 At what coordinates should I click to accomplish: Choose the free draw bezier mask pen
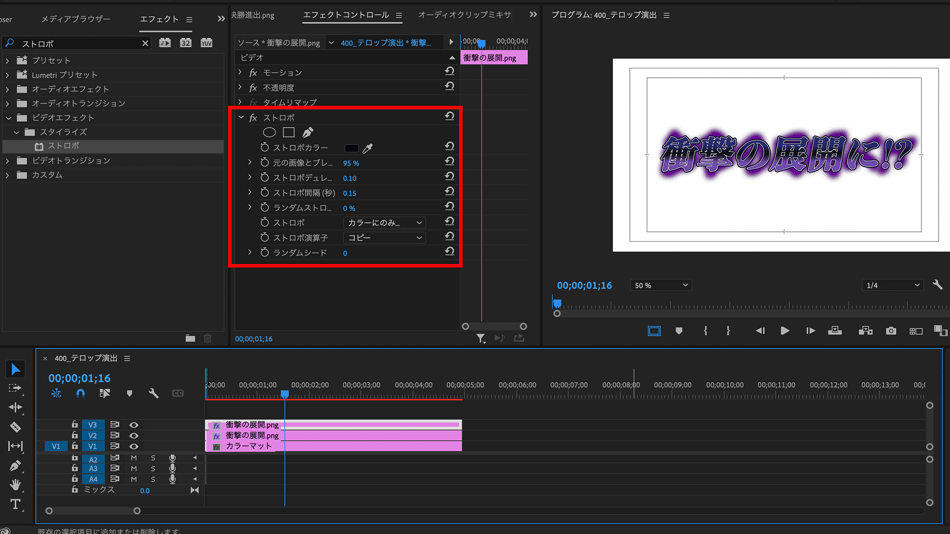point(308,132)
